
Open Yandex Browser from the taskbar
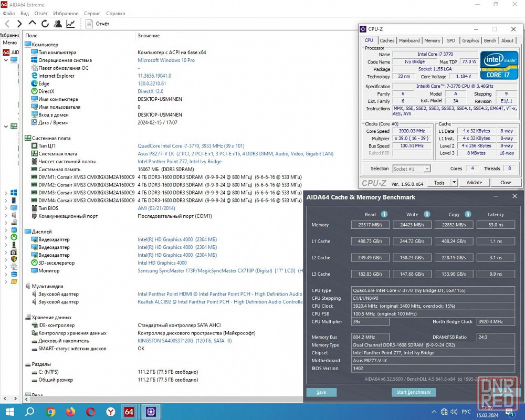(110, 412)
